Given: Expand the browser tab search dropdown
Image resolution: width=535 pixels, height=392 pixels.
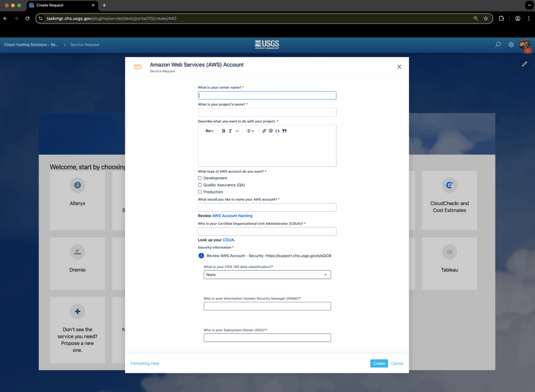Looking at the screenshot, I should click(x=529, y=5).
